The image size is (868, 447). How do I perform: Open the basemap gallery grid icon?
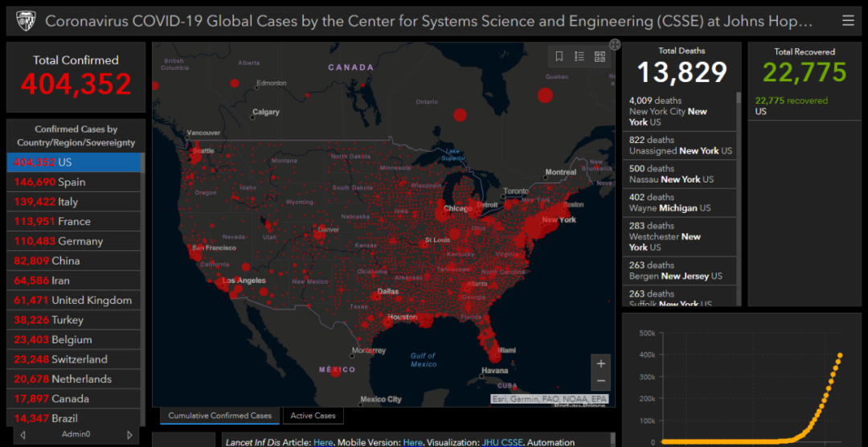point(600,56)
